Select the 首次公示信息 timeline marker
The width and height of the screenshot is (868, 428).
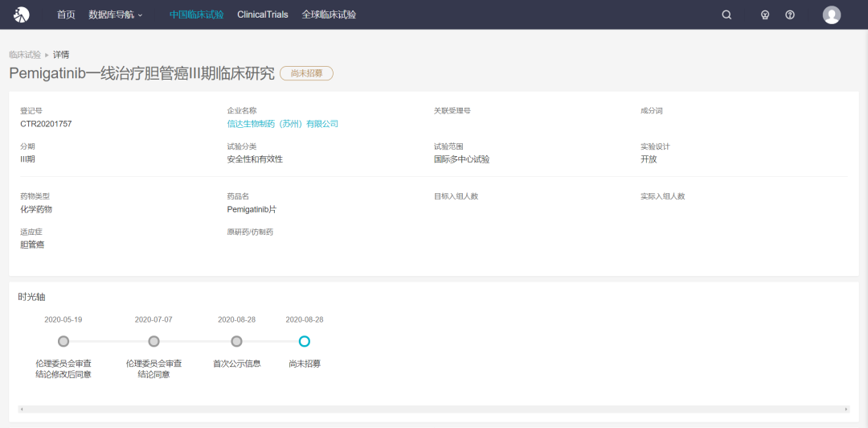[236, 341]
